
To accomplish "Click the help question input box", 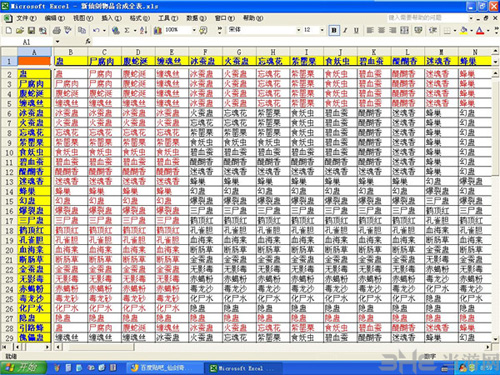I will point(427,18).
